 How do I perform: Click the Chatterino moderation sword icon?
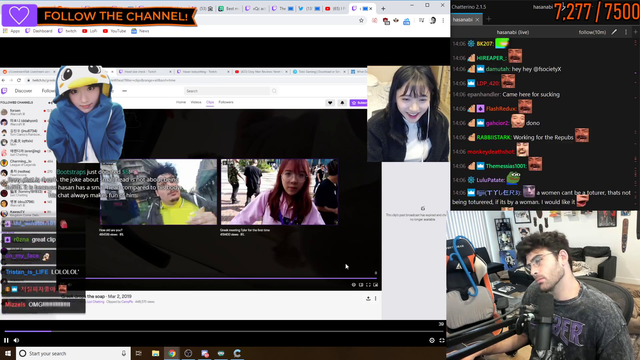(x=614, y=32)
